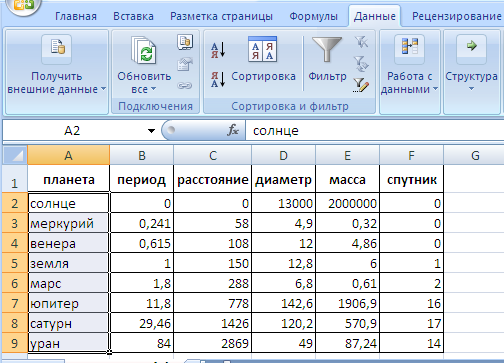Viewport: 504px width, 363px height.
Task: Click cell спутник header
Action: pyautogui.click(x=412, y=179)
